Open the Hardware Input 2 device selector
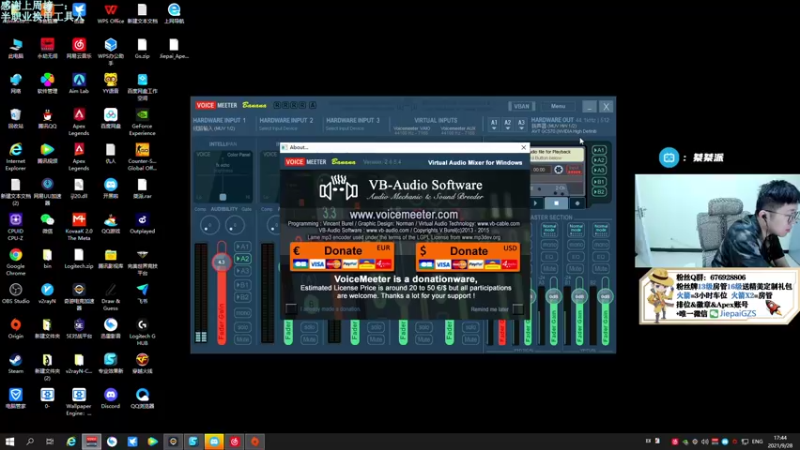800x450 pixels. coord(279,129)
